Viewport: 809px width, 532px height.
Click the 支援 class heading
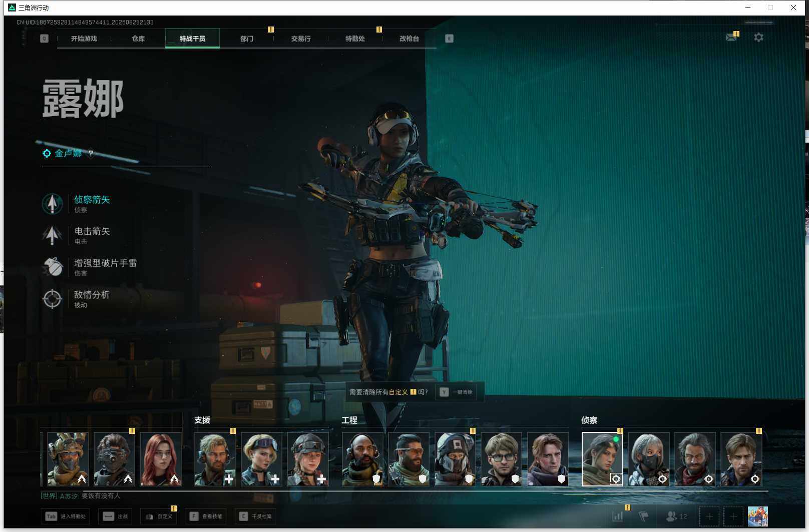point(202,420)
